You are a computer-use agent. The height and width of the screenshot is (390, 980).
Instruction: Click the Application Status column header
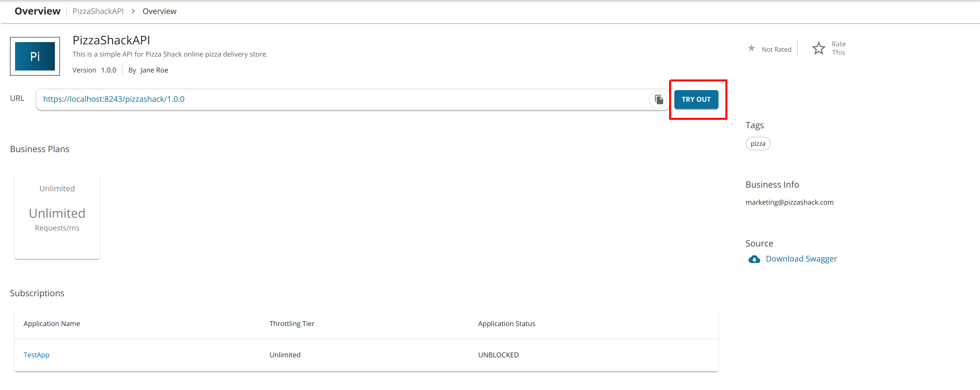tap(506, 324)
